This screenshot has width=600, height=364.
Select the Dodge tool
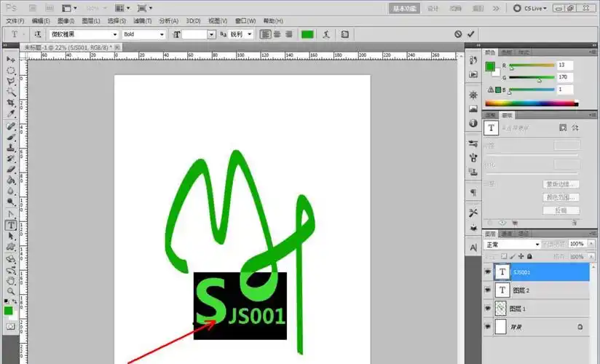[11, 202]
